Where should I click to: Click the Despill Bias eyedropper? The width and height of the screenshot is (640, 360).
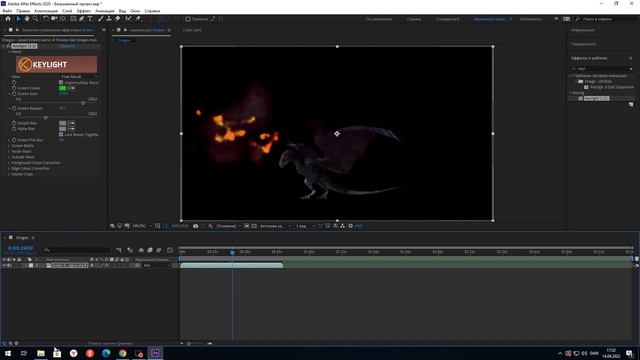pos(71,123)
